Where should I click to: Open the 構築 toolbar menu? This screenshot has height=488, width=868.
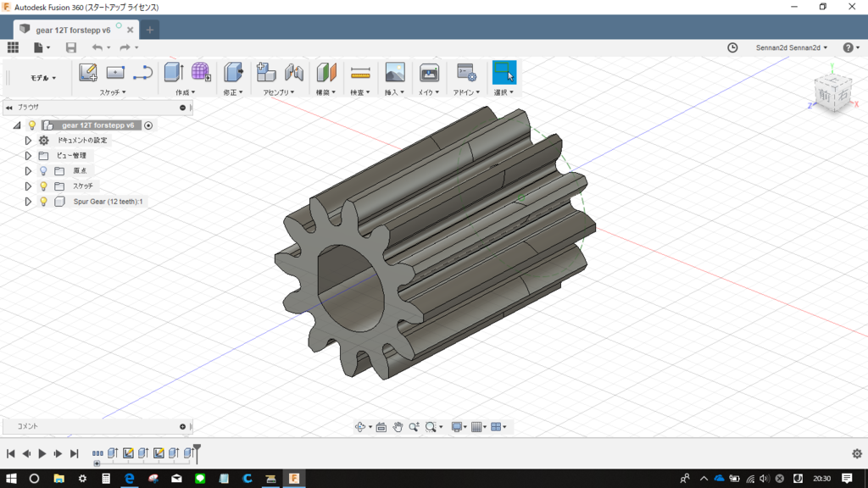326,92
